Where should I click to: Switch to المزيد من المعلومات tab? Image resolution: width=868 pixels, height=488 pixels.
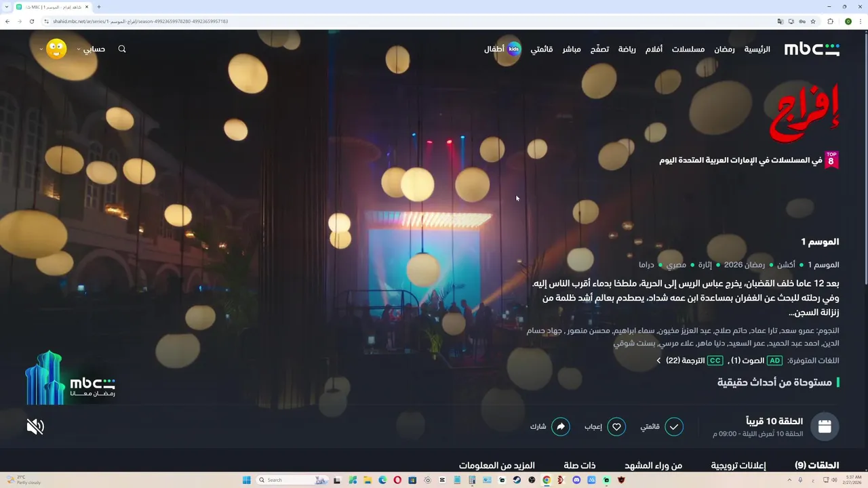[496, 466]
